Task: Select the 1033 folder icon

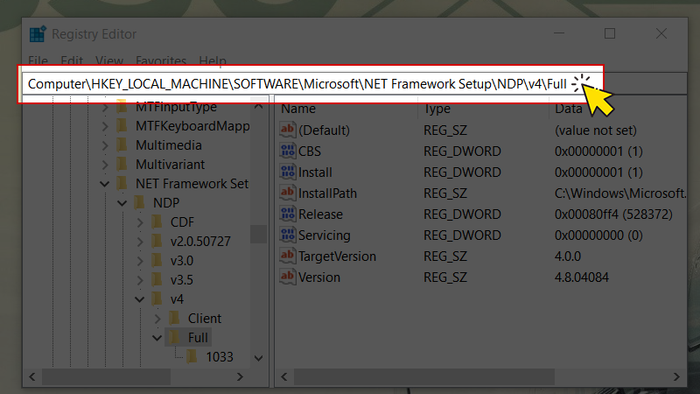Action: 192,357
